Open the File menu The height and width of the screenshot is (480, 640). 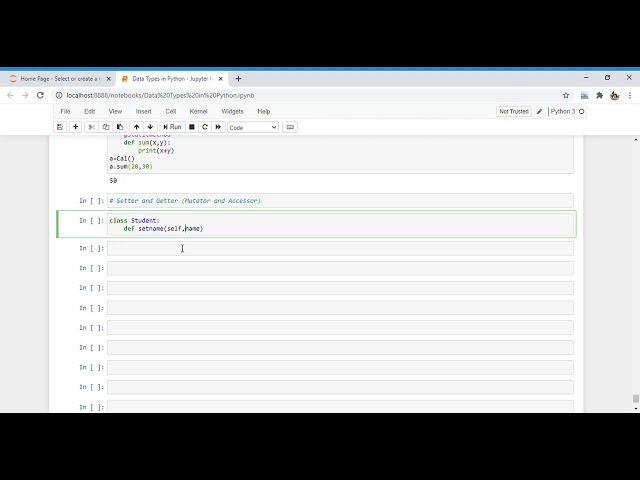(65, 111)
